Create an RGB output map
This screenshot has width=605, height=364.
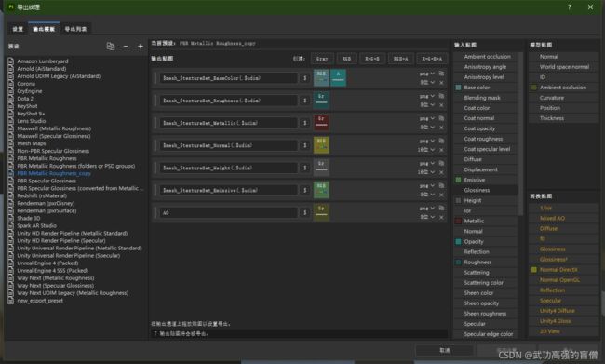click(x=346, y=59)
